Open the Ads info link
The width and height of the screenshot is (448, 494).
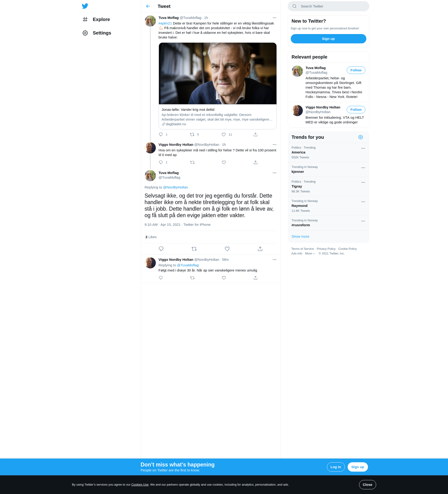pos(297,253)
